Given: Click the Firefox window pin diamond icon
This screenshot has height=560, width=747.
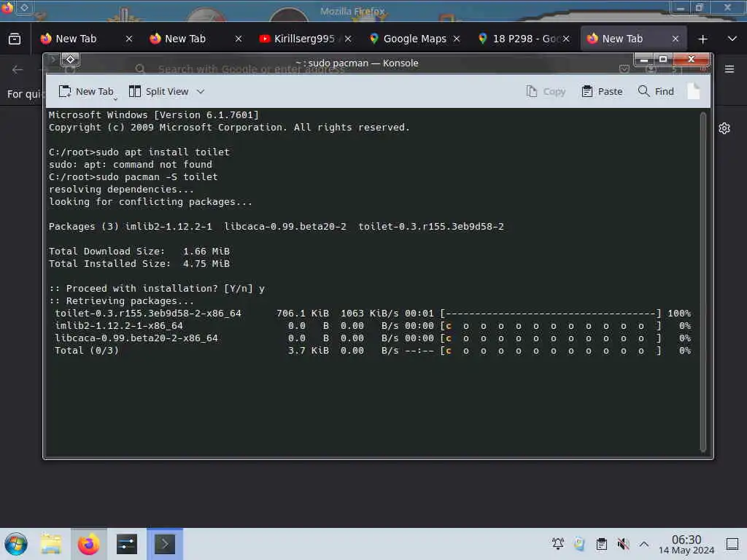Looking at the screenshot, I should [x=24, y=7].
